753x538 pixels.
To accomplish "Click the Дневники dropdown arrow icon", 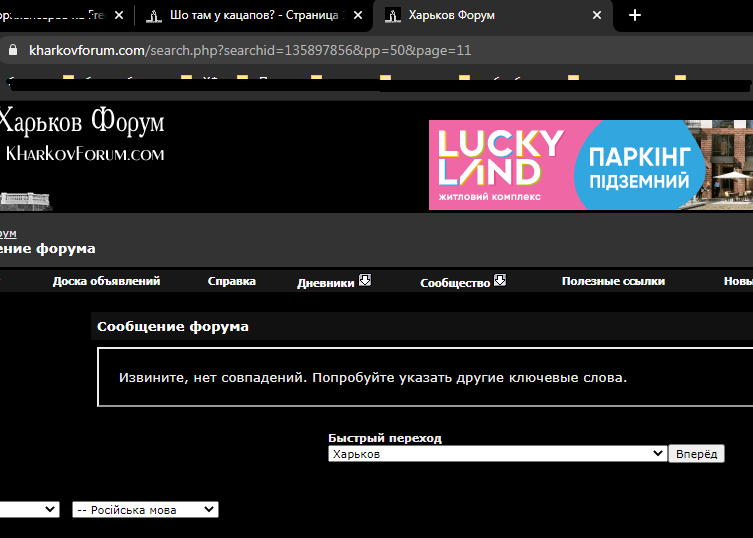I will click(x=365, y=281).
